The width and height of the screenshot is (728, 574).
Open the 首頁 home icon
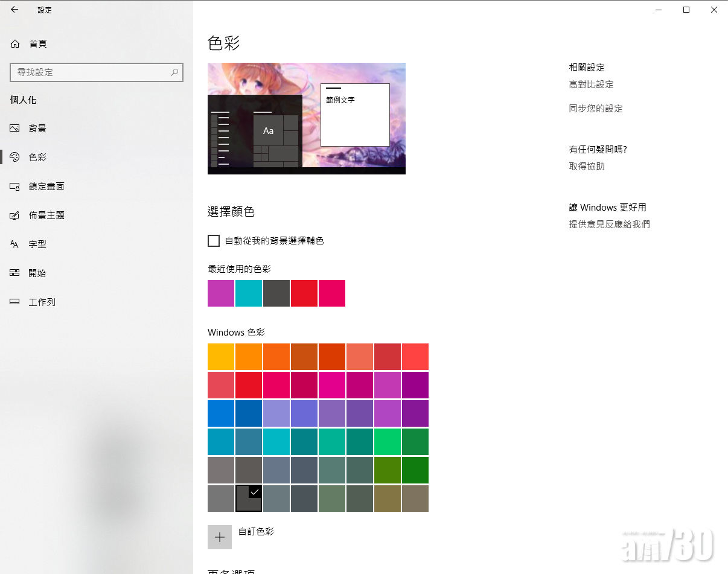[x=15, y=44]
